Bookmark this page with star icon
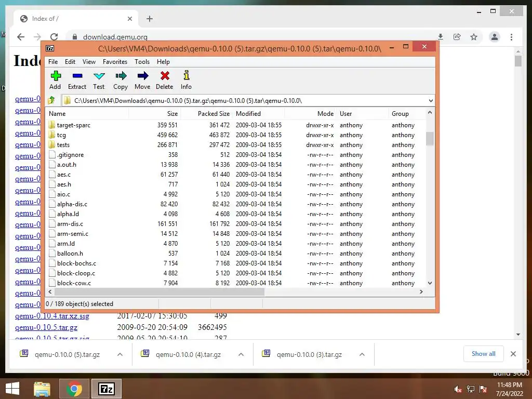The width and height of the screenshot is (532, 399). click(474, 37)
